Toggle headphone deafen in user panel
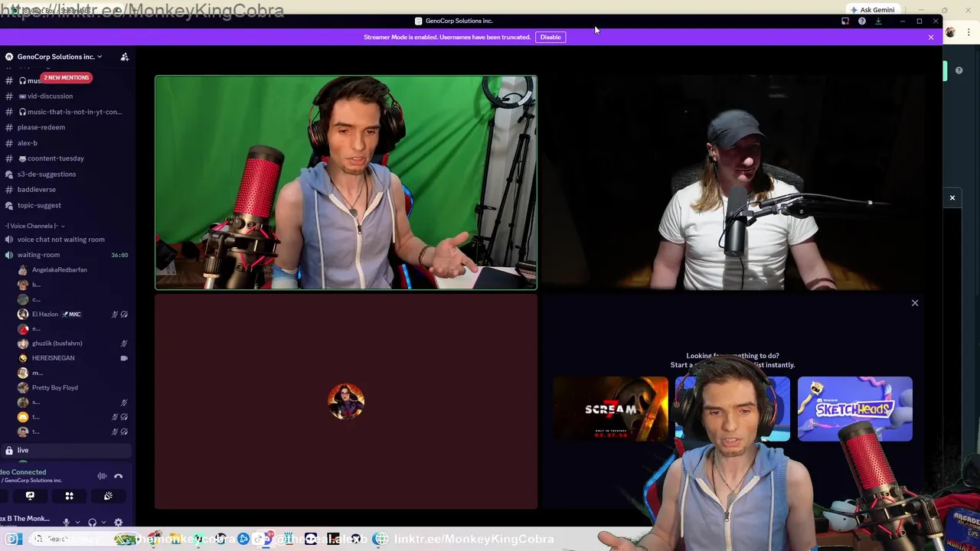The width and height of the screenshot is (980, 551). [93, 523]
